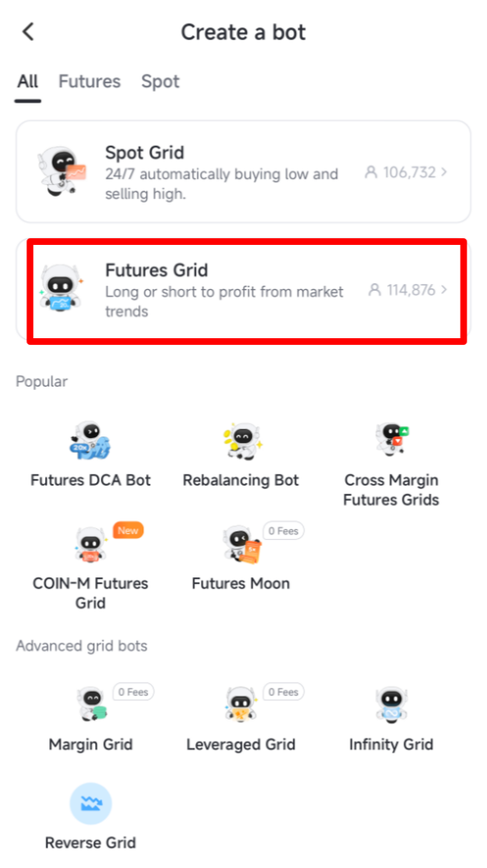
Task: Open the Cross Margin Futures Grids icon
Action: coord(392,438)
